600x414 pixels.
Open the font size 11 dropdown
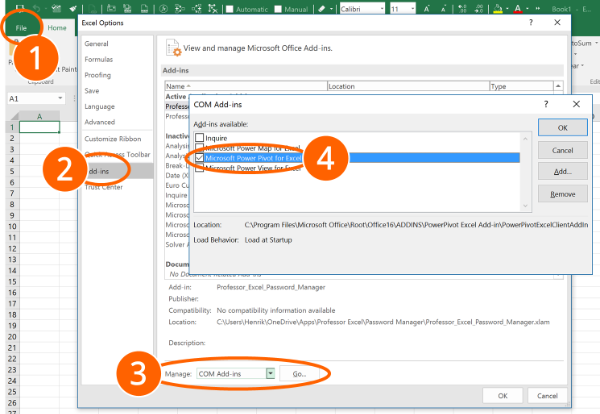(x=412, y=9)
